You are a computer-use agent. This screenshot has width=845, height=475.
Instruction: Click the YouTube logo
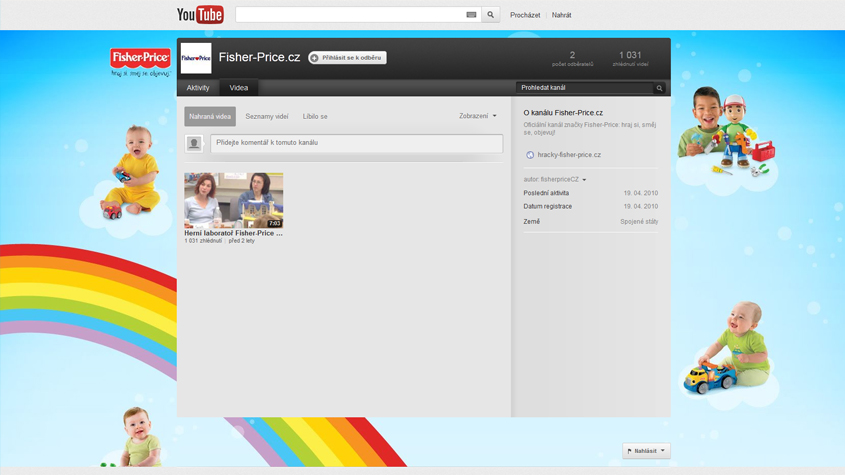(x=200, y=15)
